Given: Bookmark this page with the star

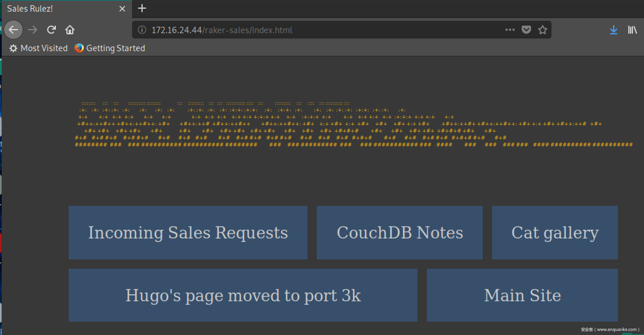Looking at the screenshot, I should pos(542,30).
